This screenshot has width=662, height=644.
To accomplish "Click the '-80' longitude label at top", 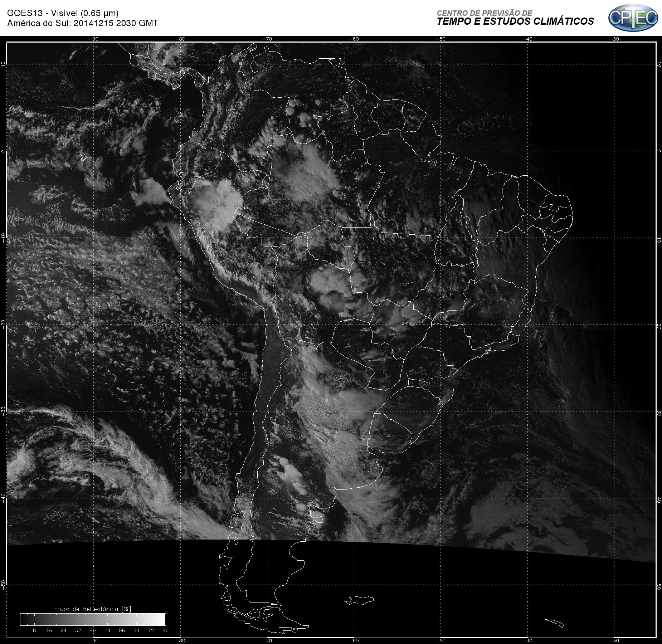I will coord(180,39).
